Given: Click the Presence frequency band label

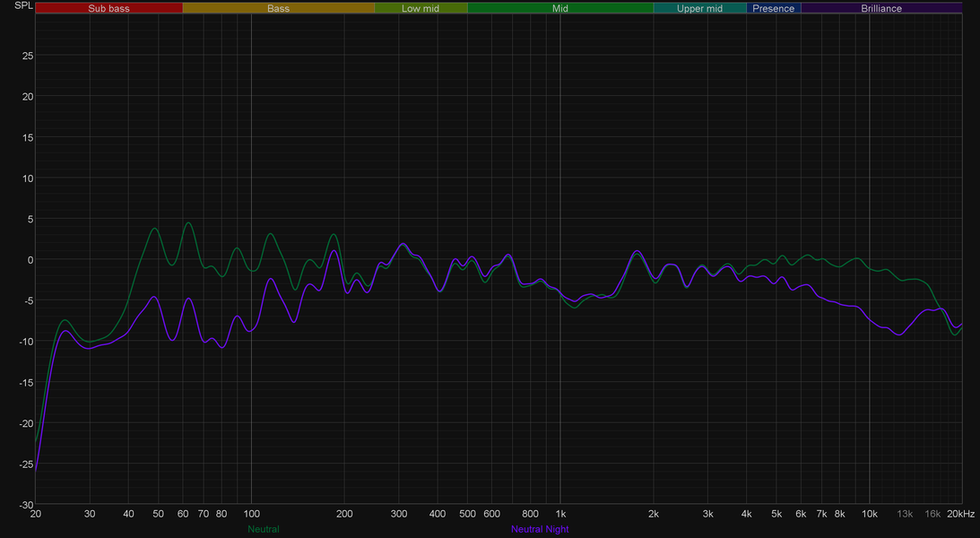Looking at the screenshot, I should [x=773, y=8].
